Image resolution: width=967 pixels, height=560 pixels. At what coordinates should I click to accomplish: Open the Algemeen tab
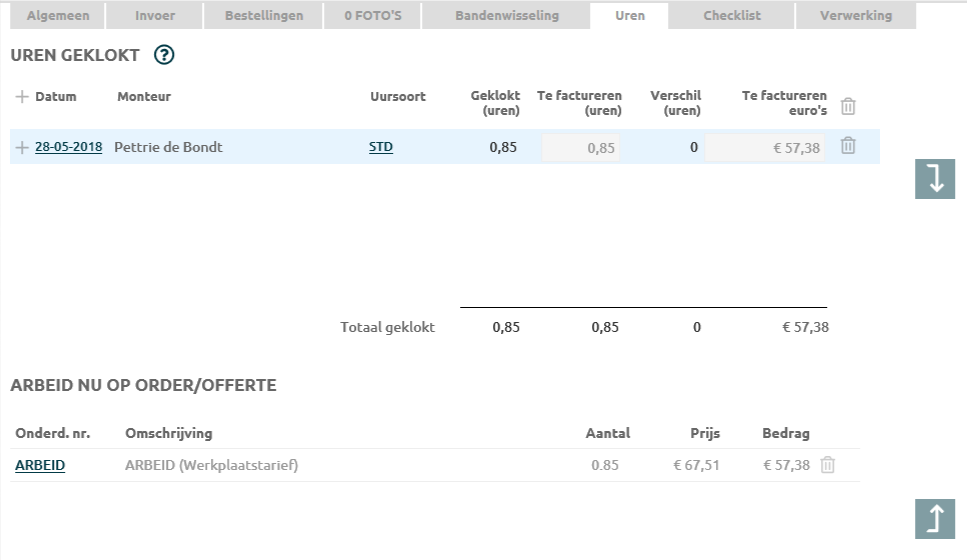57,16
